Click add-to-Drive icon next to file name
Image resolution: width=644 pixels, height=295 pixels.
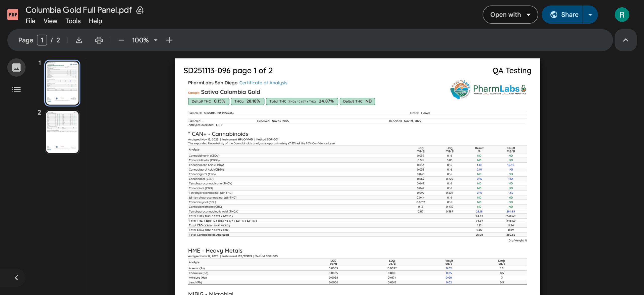coord(140,10)
